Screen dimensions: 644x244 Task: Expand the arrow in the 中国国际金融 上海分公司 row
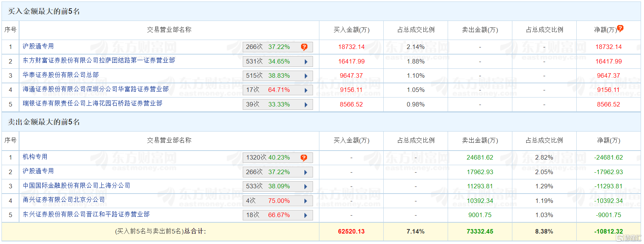pyautogui.click(x=306, y=186)
